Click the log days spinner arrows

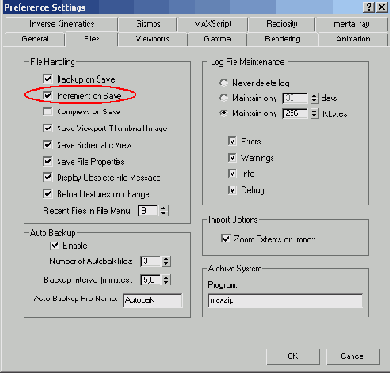[314, 98]
